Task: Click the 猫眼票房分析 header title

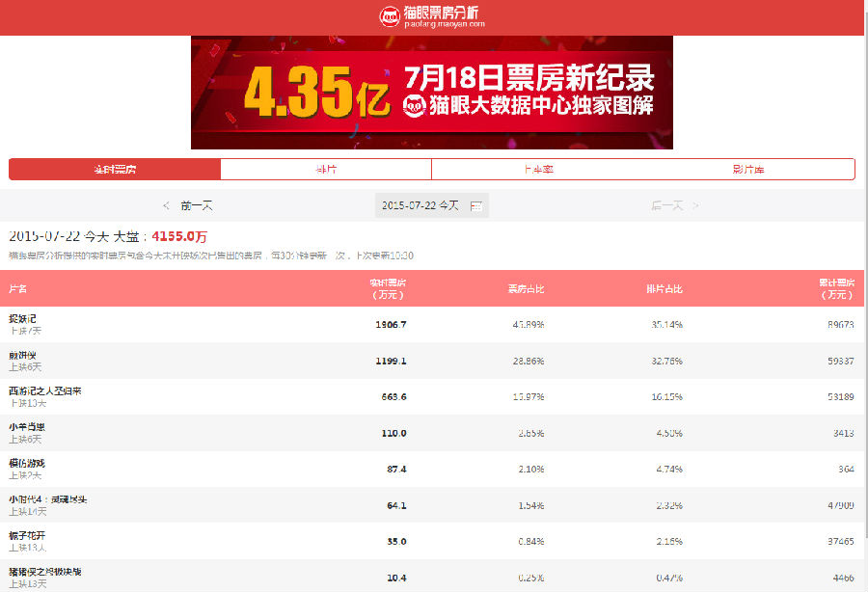Action: 441,13
